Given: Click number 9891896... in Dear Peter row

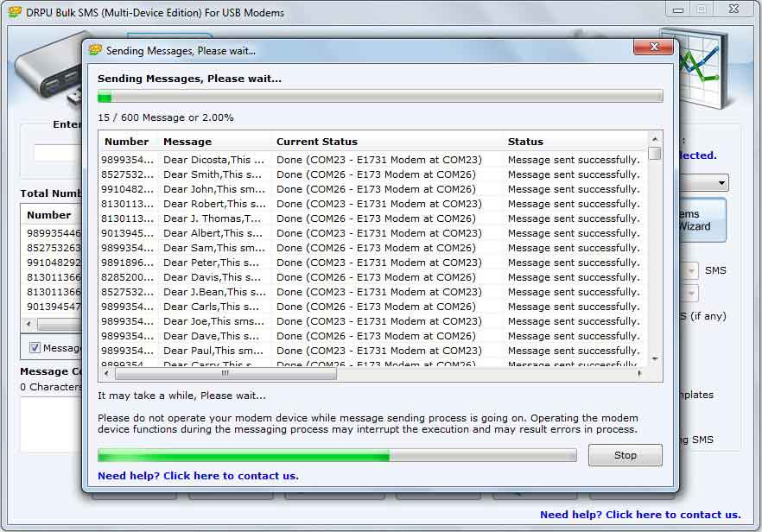Looking at the screenshot, I should pos(127,263).
